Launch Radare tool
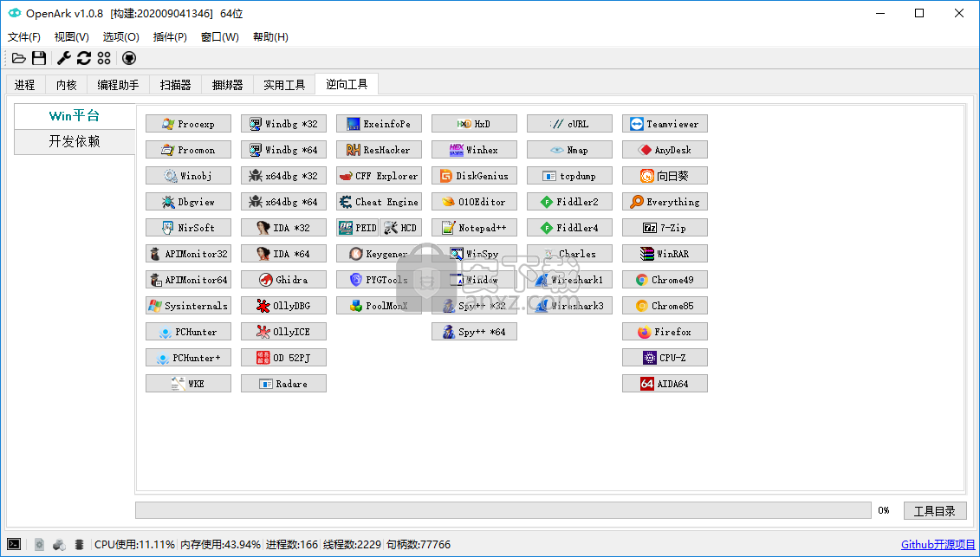 pos(283,384)
